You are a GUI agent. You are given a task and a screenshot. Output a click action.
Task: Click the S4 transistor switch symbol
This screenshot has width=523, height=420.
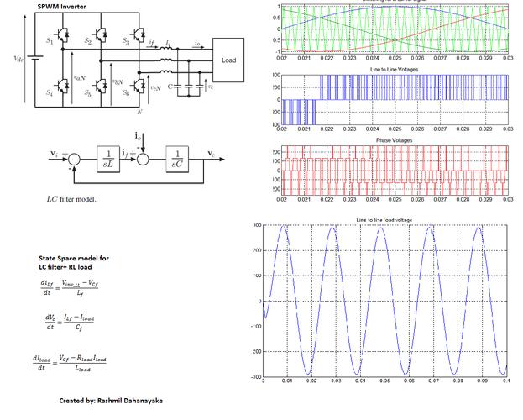(x=63, y=86)
